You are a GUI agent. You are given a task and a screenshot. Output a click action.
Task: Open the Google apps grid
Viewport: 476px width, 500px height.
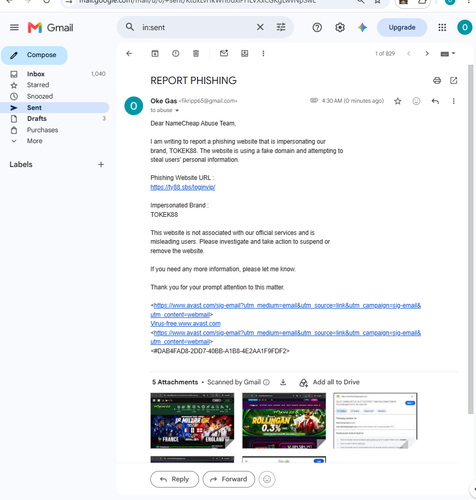[442, 27]
